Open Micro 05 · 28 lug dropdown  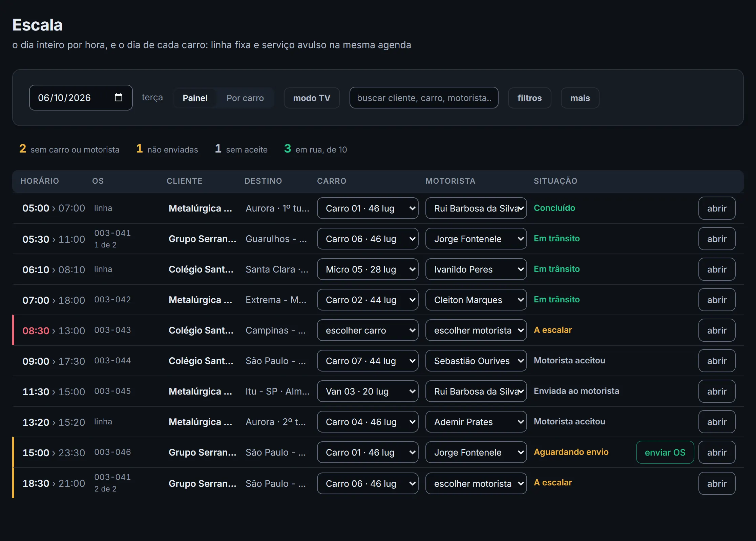pos(368,269)
